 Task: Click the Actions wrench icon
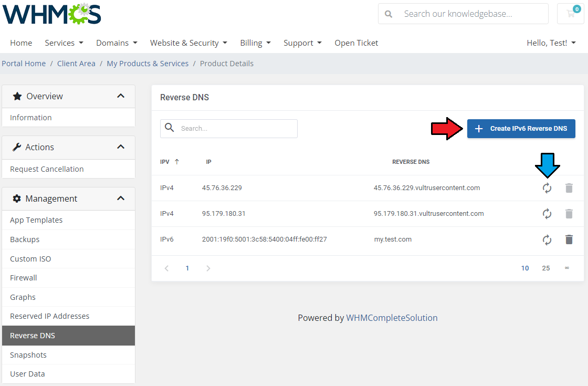click(x=16, y=147)
